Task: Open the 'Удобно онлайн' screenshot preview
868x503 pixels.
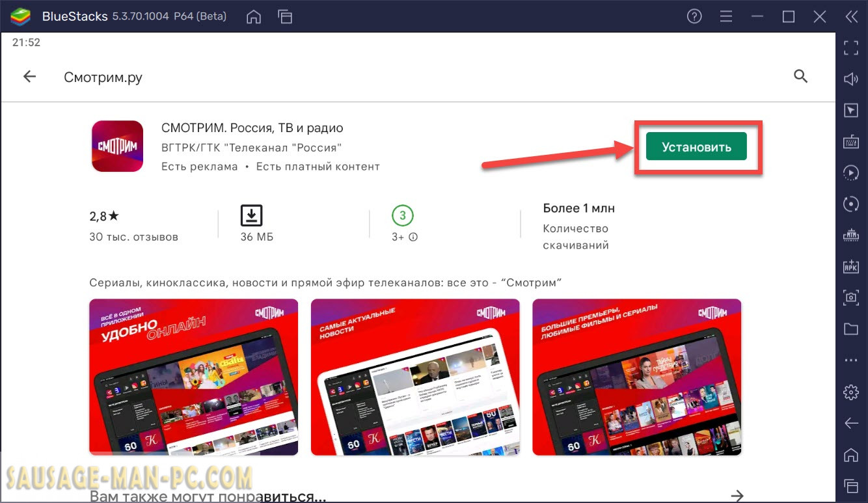Action: (x=194, y=377)
